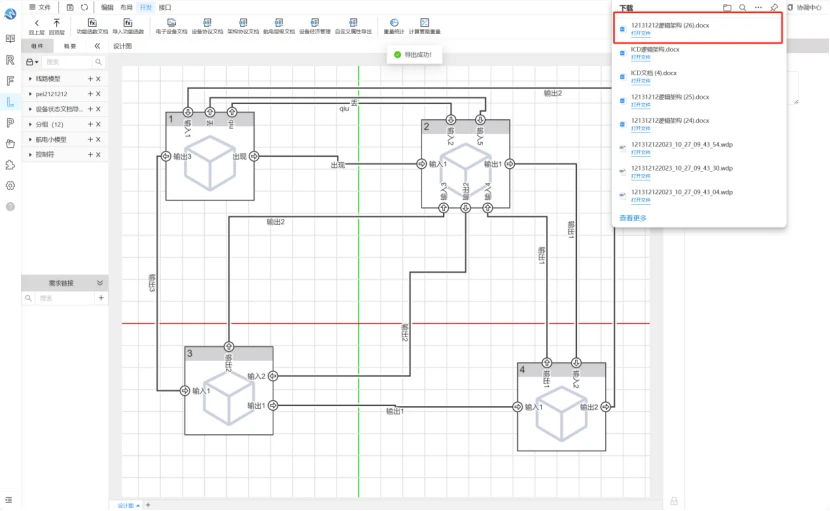Switch to the P module in sidebar
The height and width of the screenshot is (511, 830).
point(10,123)
